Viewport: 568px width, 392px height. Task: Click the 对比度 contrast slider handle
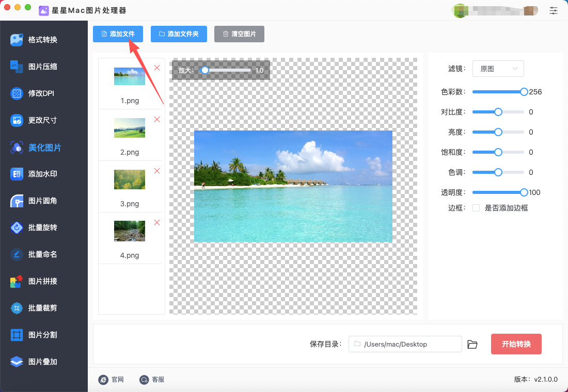(x=498, y=112)
